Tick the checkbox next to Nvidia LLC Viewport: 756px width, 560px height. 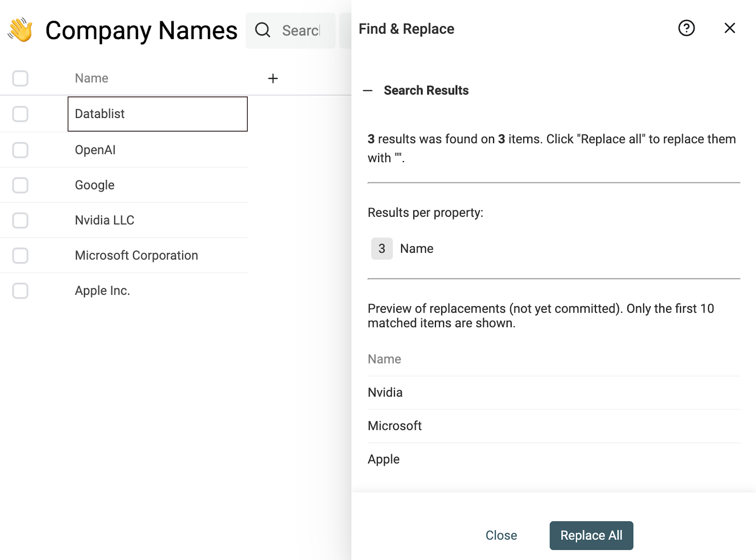20,220
